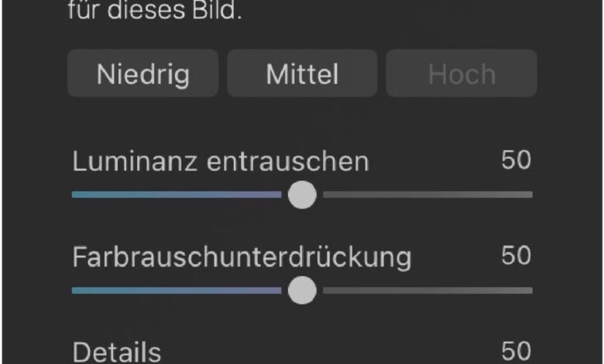Click the Details label

pyautogui.click(x=117, y=352)
